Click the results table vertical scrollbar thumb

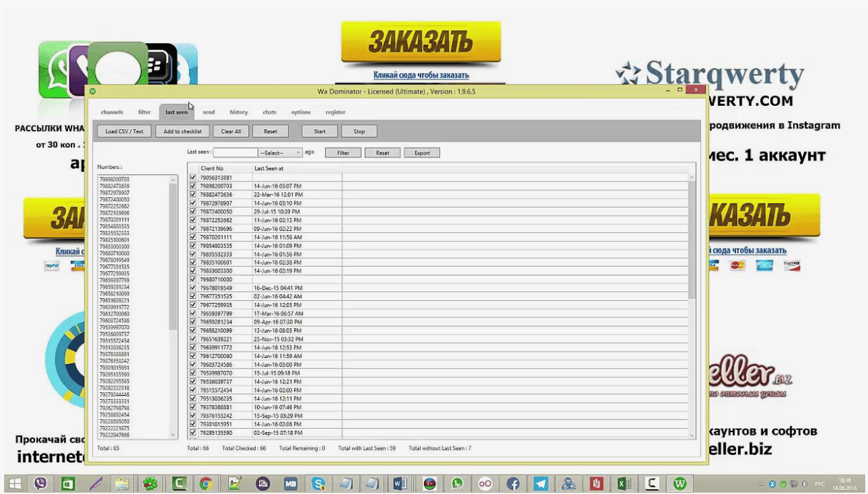692,239
